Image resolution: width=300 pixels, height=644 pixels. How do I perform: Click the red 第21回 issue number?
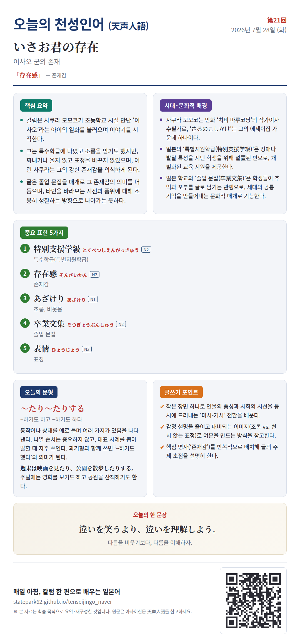tap(277, 20)
